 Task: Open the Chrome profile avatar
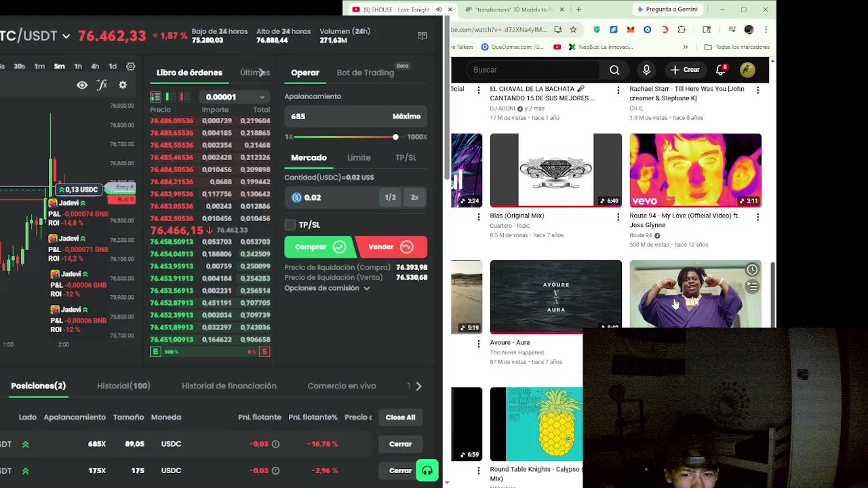click(749, 30)
